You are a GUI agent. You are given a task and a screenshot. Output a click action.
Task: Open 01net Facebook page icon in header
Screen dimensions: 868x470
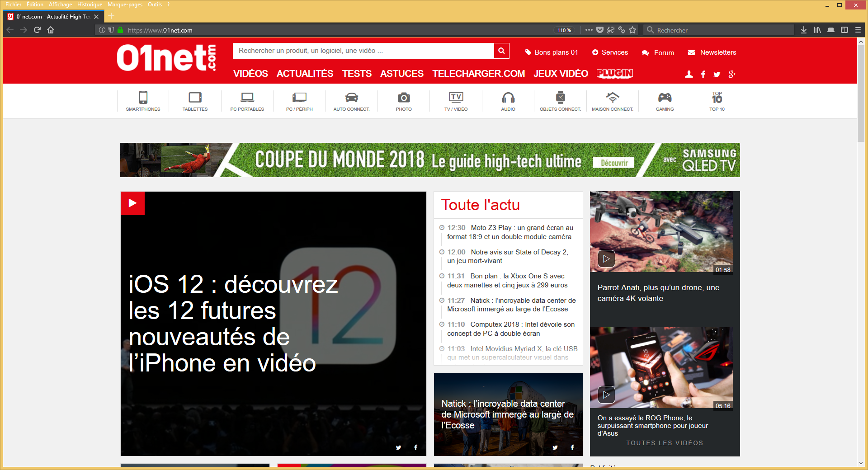click(703, 74)
